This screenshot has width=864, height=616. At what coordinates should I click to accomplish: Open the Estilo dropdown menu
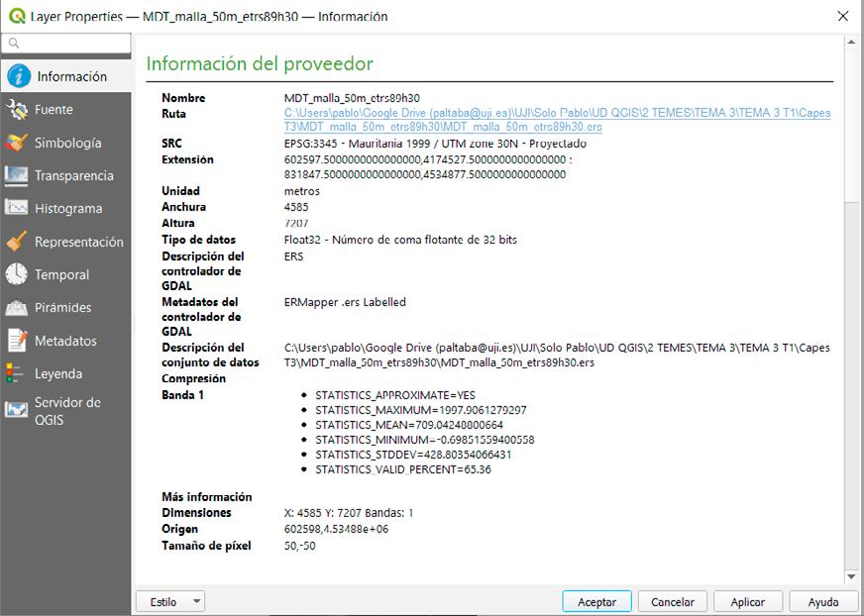tap(170, 602)
